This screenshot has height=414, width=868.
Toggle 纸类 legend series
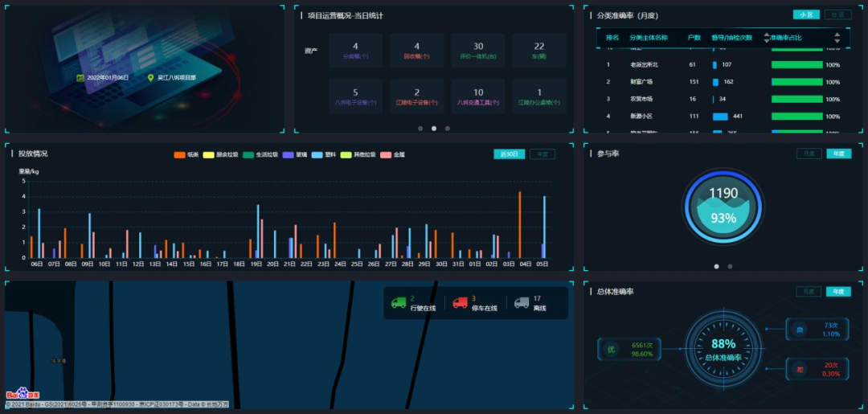click(x=186, y=155)
